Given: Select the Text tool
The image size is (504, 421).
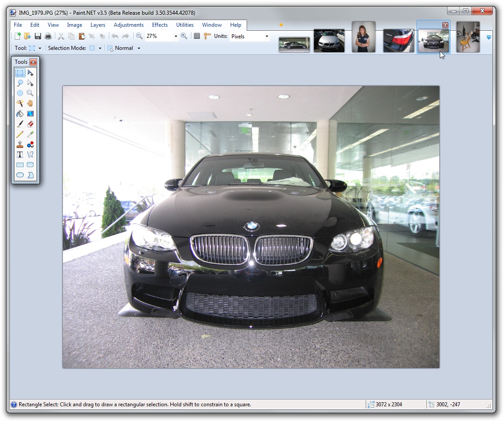Looking at the screenshot, I should [x=20, y=155].
